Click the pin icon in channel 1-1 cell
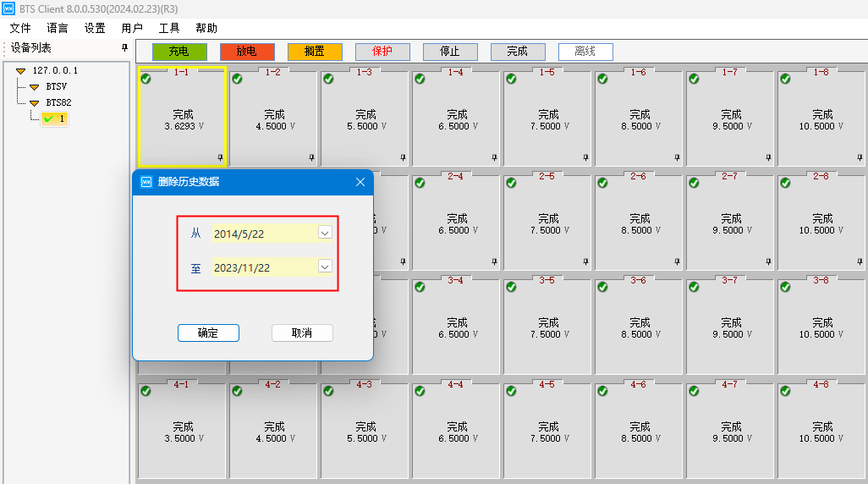 pos(220,158)
